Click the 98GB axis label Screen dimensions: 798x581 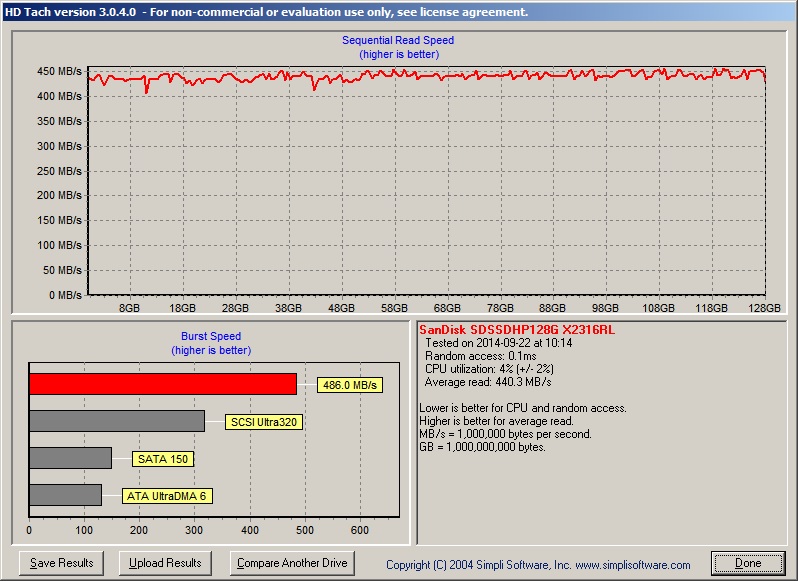(605, 308)
